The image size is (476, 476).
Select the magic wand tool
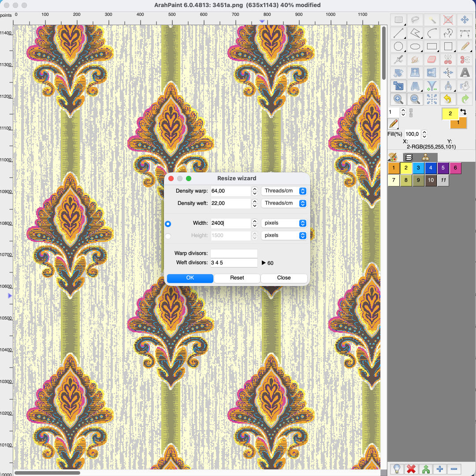pyautogui.click(x=431, y=20)
